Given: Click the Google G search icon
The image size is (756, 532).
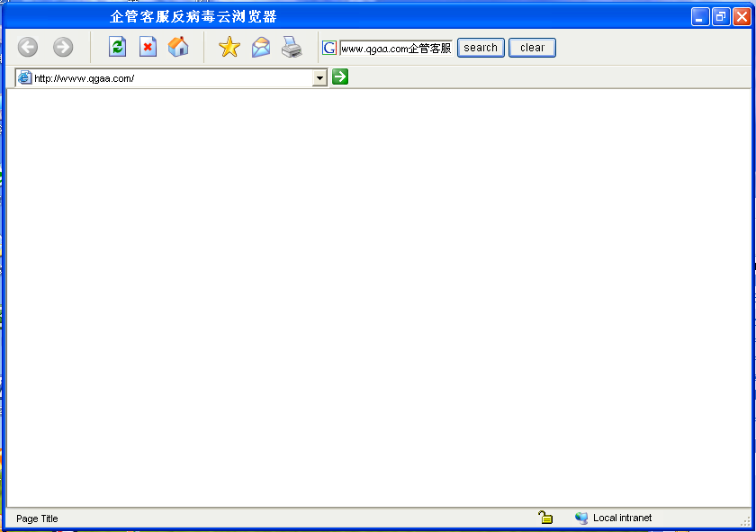Looking at the screenshot, I should click(x=329, y=48).
